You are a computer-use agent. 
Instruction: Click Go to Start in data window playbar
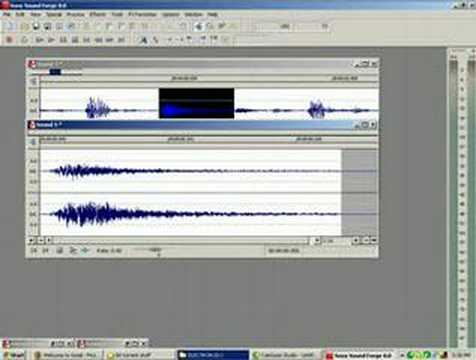(33, 250)
